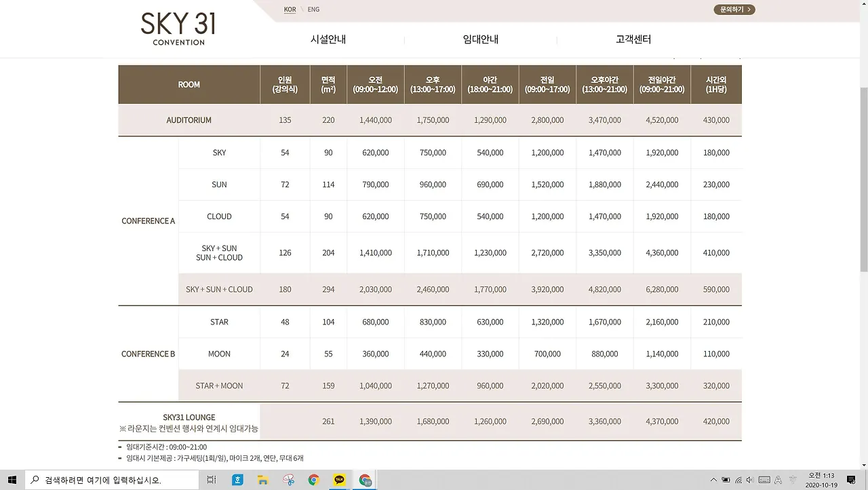Open Task View from the taskbar
This screenshot has width=868, height=490.
tap(212, 480)
